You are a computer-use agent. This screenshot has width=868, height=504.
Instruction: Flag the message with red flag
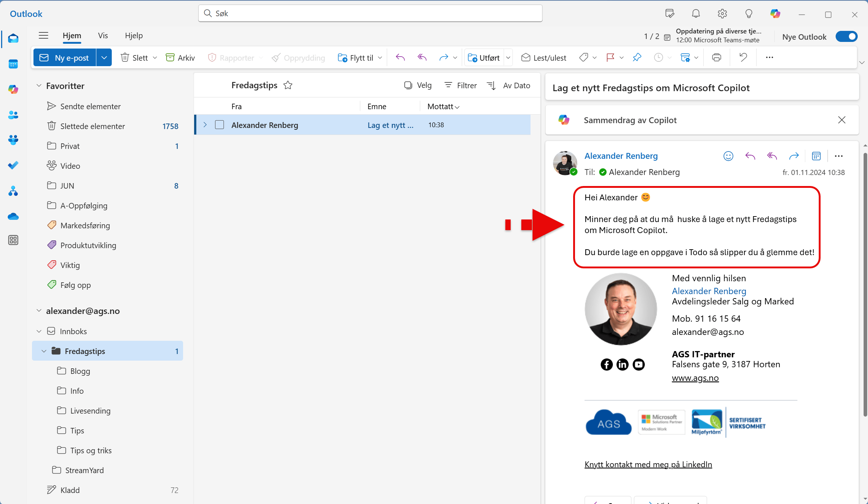point(610,57)
